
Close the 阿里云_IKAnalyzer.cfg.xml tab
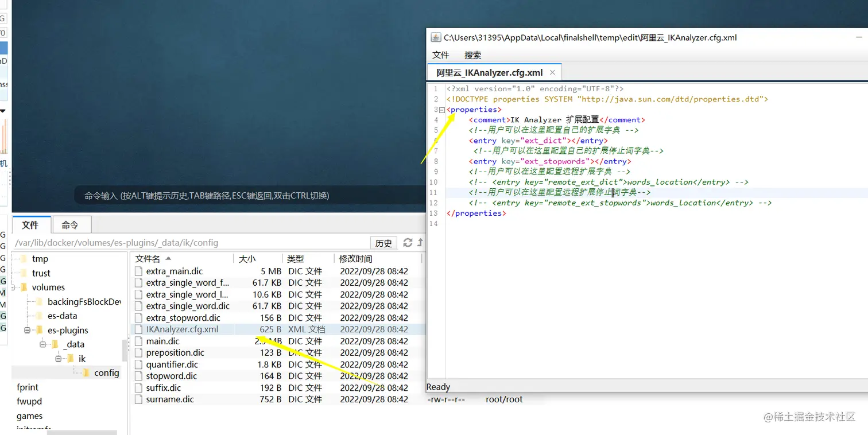pos(552,72)
